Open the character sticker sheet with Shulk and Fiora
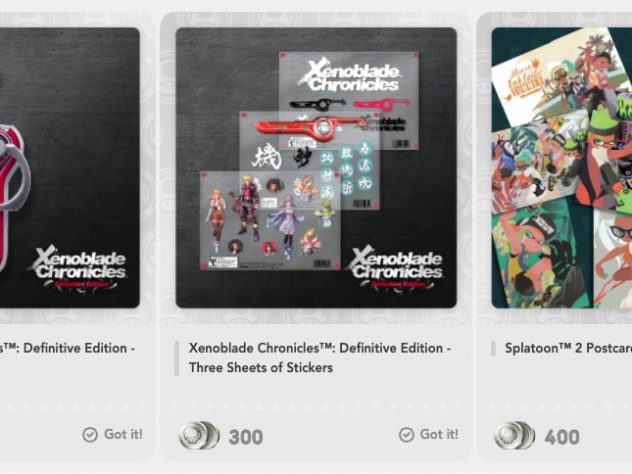632x474 pixels. point(270,220)
